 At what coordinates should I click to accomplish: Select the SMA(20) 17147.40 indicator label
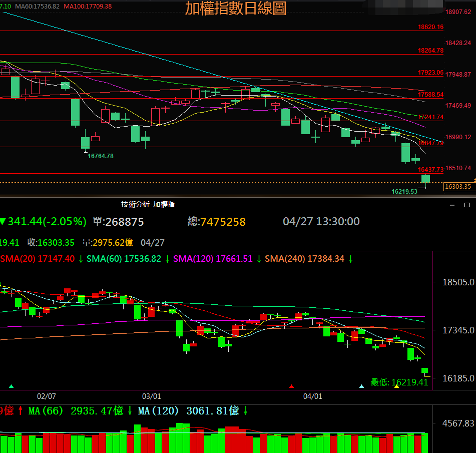pos(38,259)
